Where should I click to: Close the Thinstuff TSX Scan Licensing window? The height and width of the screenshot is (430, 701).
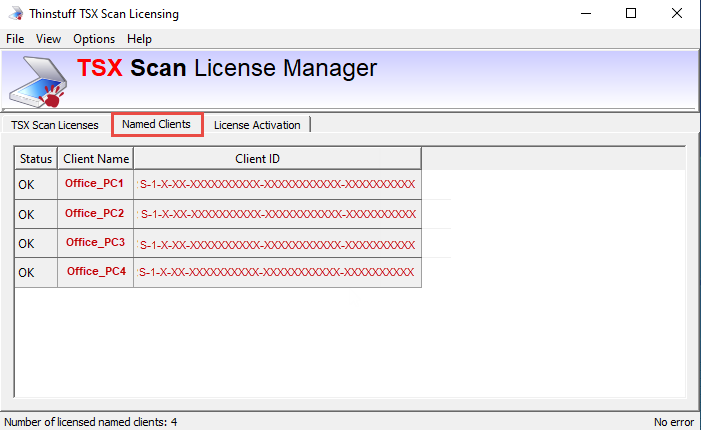[x=677, y=13]
